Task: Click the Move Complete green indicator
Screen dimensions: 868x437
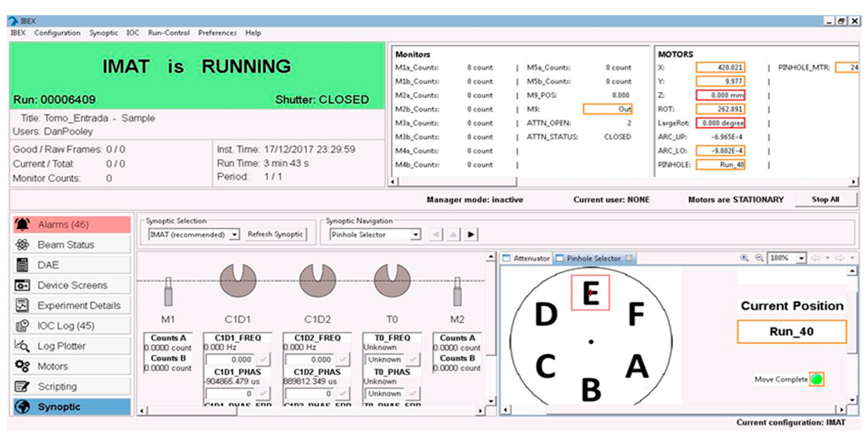Action: pyautogui.click(x=817, y=380)
